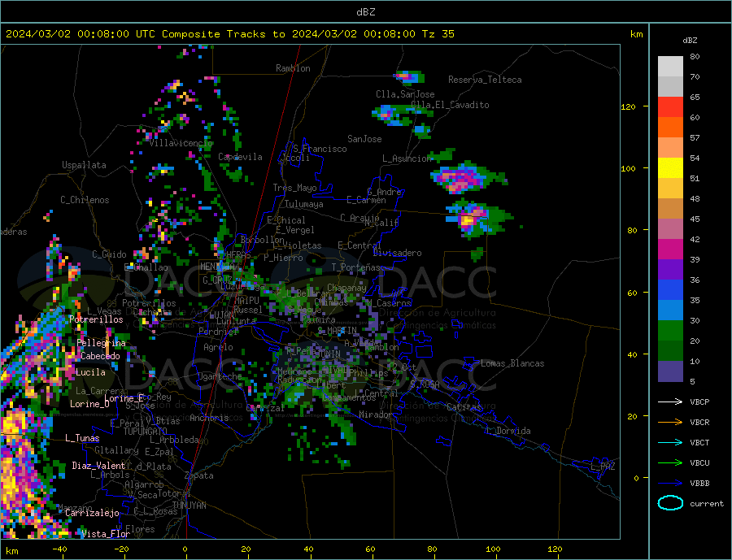Select the purple 36-39 dBZ swatch
The height and width of the screenshot is (560, 732).
[x=670, y=270]
